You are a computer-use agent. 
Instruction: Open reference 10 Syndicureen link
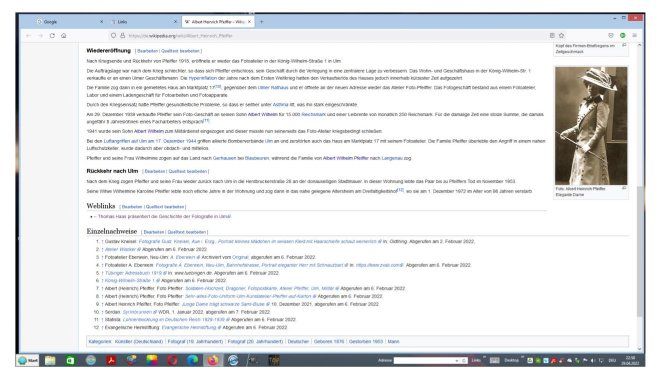(x=140, y=312)
